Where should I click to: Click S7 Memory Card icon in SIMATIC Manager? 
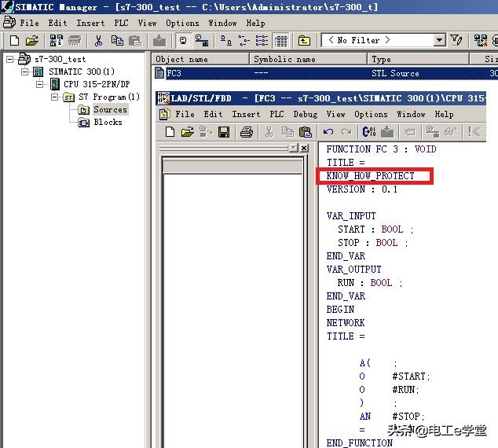coord(75,41)
